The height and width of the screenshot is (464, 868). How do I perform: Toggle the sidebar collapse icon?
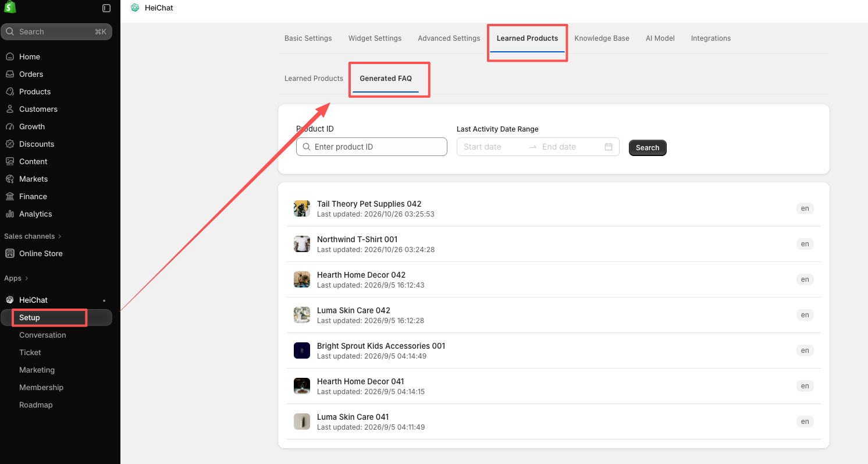pos(106,8)
